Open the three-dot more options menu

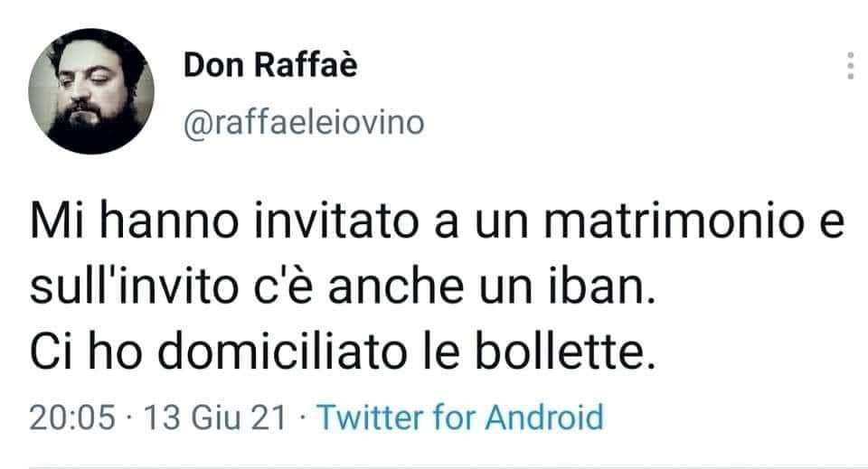coord(851,66)
